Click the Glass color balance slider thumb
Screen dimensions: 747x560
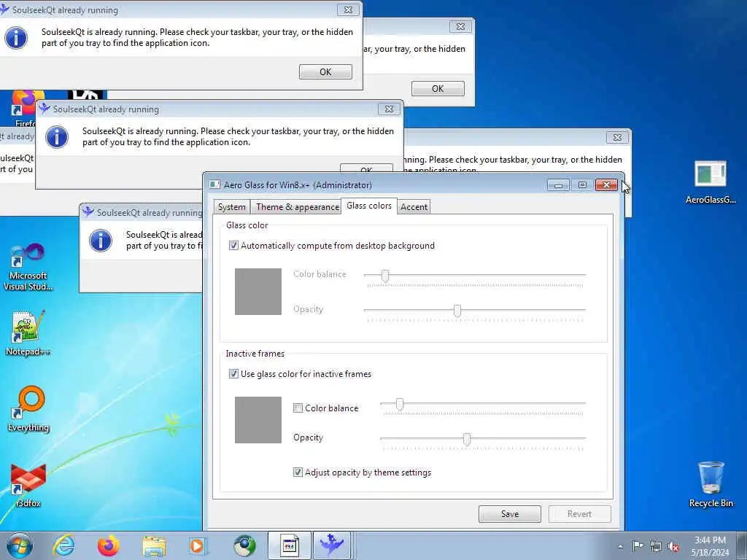point(385,275)
